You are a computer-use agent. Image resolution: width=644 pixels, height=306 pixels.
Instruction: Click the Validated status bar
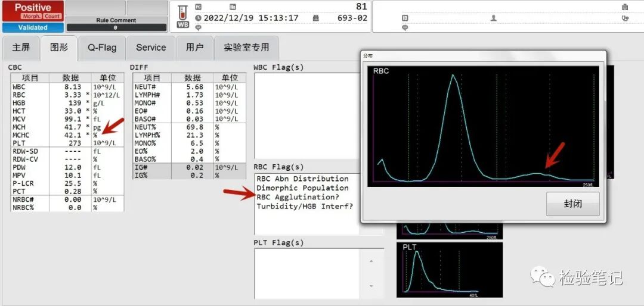pyautogui.click(x=33, y=27)
